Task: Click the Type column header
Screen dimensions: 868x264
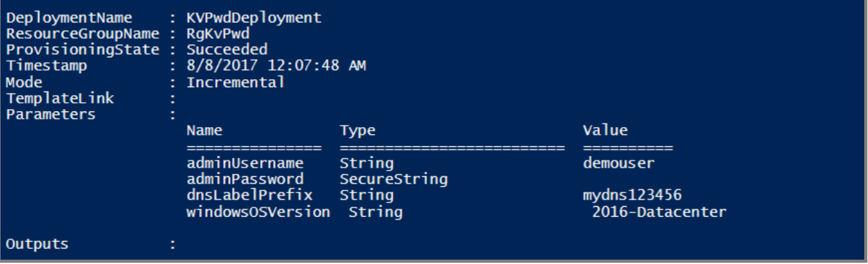Action: (x=357, y=131)
